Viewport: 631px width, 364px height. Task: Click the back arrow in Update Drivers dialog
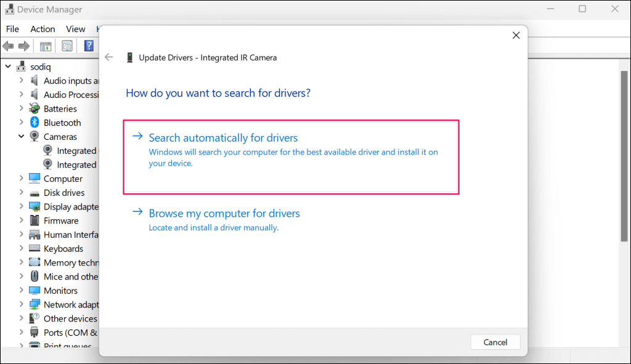tap(109, 57)
